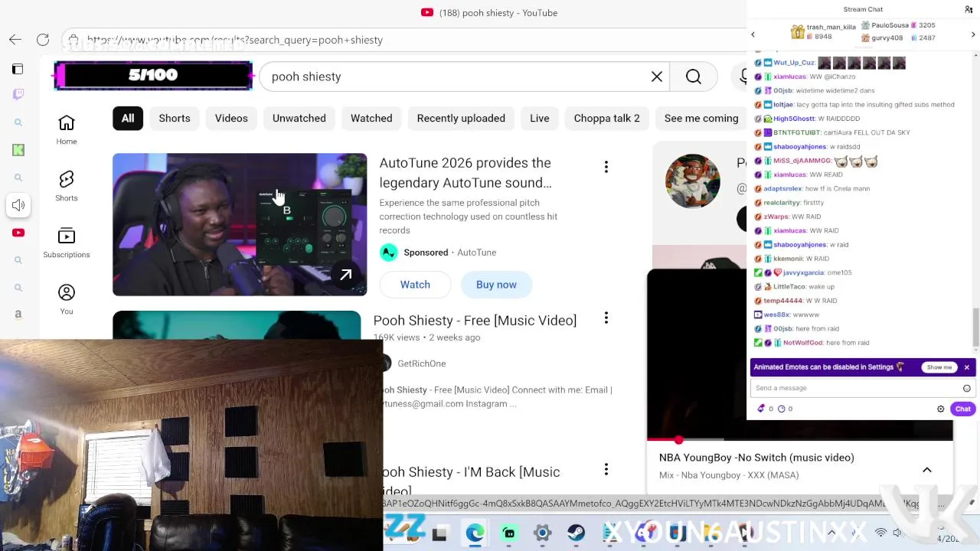The image size is (980, 551).
Task: Open the You profile section
Action: tap(67, 299)
